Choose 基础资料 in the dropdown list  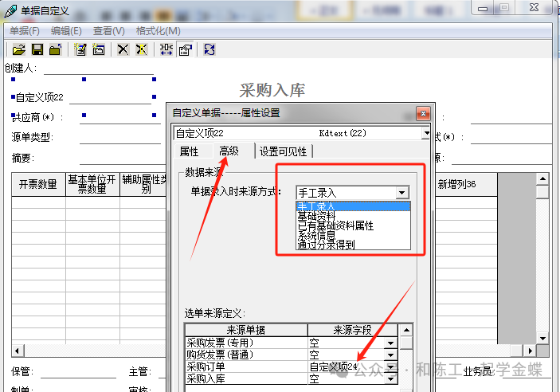[x=353, y=216]
